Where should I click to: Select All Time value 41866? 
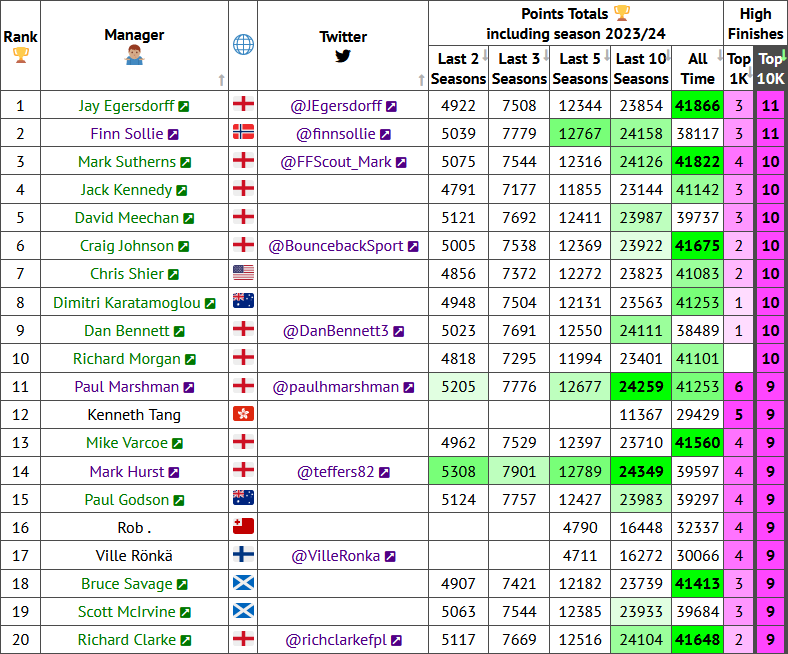click(698, 106)
